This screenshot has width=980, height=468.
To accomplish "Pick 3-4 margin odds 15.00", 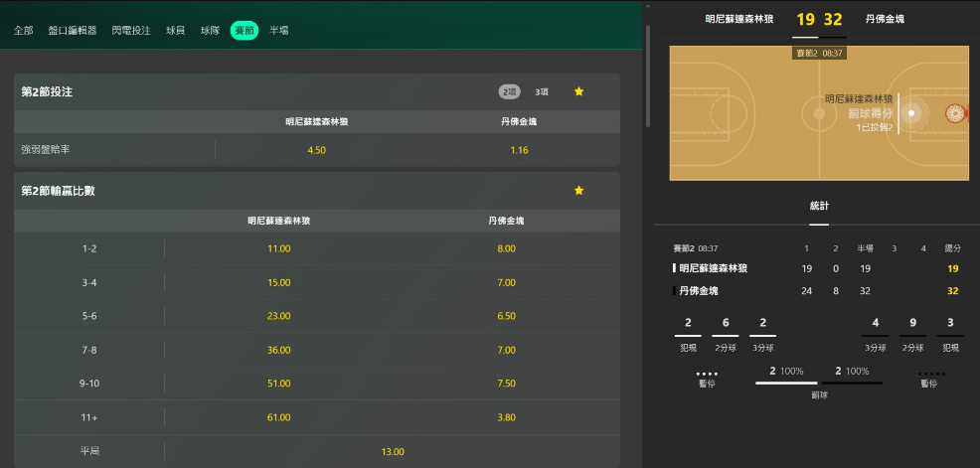I will pos(278,282).
